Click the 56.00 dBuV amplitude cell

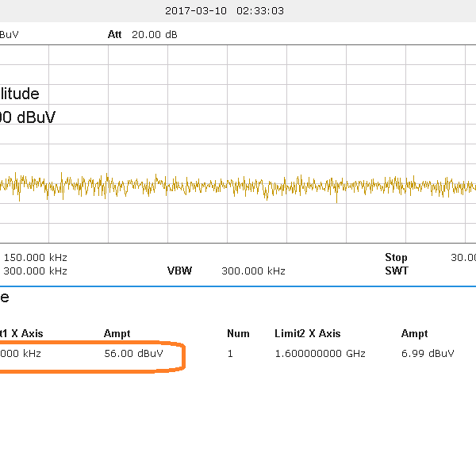tap(133, 354)
